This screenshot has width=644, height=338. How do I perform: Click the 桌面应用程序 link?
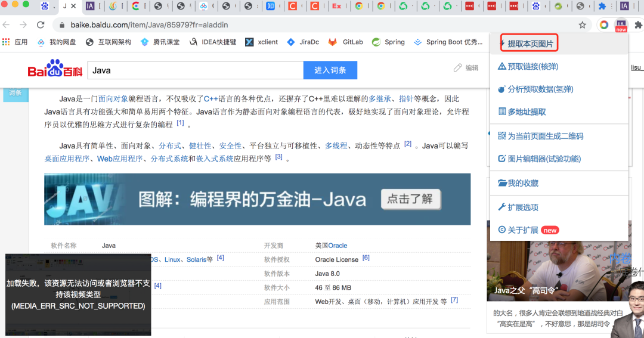point(67,159)
